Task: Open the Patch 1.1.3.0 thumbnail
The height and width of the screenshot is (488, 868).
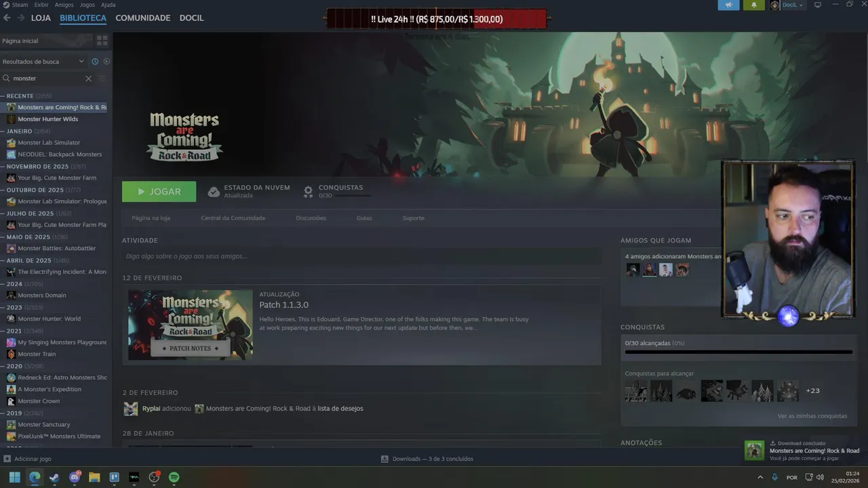Action: [x=191, y=325]
